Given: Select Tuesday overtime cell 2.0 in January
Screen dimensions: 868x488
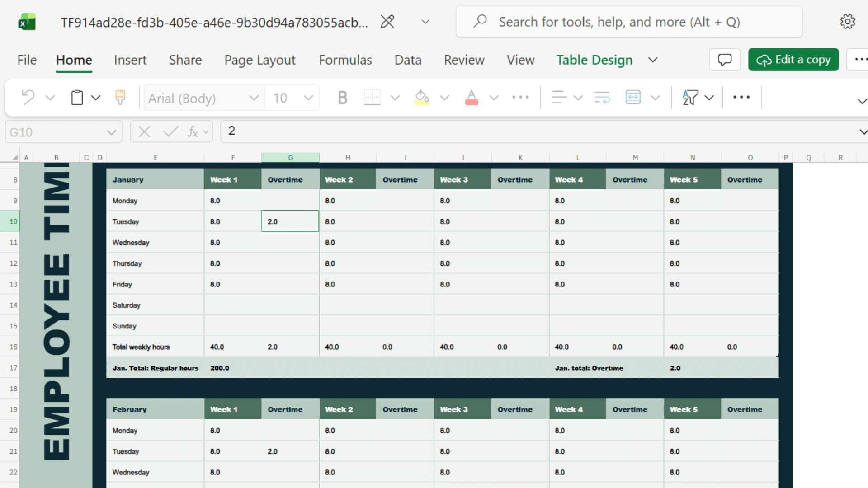Looking at the screenshot, I should point(290,221).
